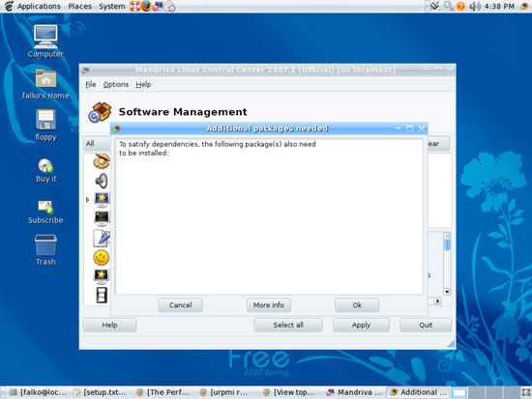Click the scrollbar down arrow in right pane
Image resolution: width=532 pixels, height=399 pixels.
pyautogui.click(x=447, y=292)
